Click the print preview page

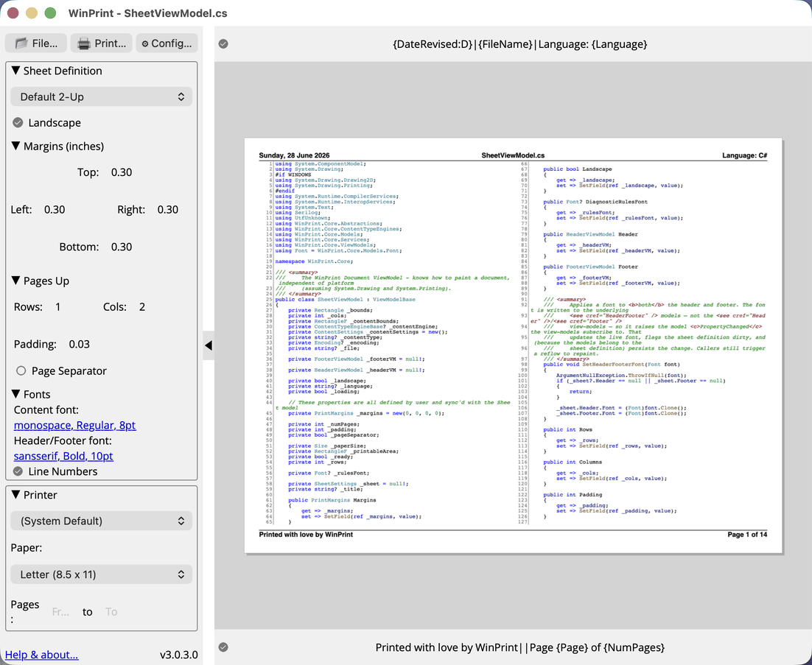(513, 345)
